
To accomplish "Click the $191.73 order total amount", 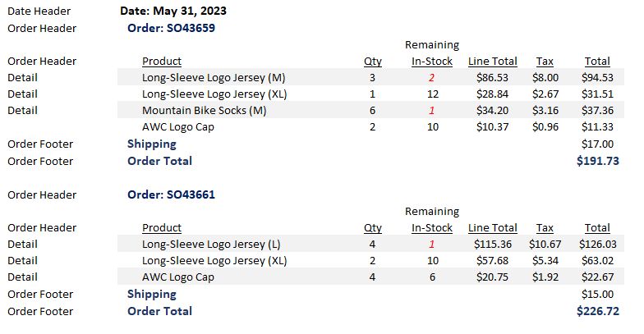I will pyautogui.click(x=598, y=161).
